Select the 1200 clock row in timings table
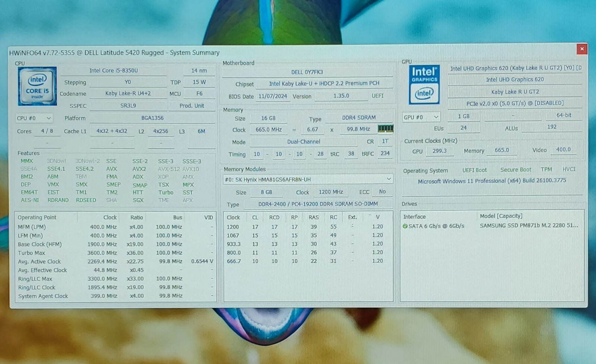Viewport: 596px width, 364px height. click(x=308, y=227)
